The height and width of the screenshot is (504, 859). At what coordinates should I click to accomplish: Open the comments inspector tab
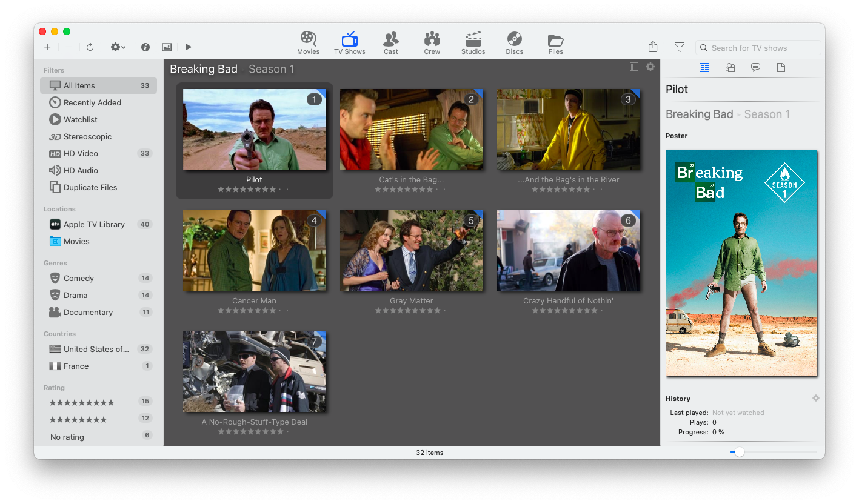[x=755, y=68]
